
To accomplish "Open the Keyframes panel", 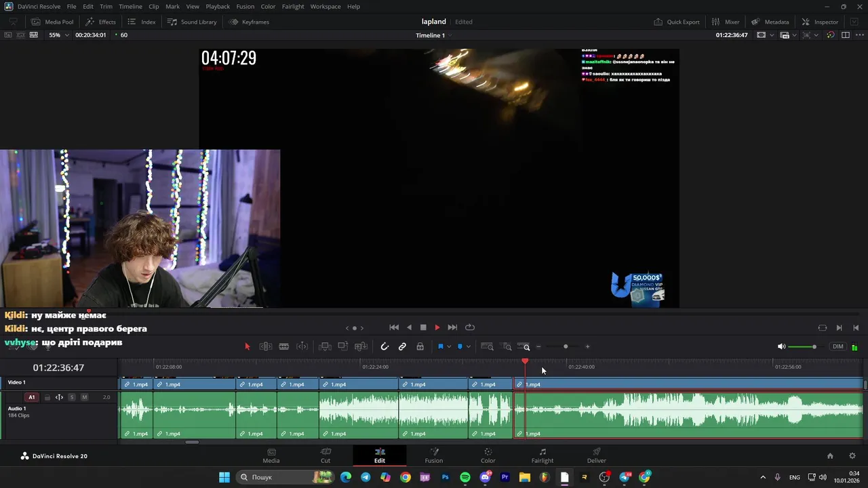I will coord(248,22).
